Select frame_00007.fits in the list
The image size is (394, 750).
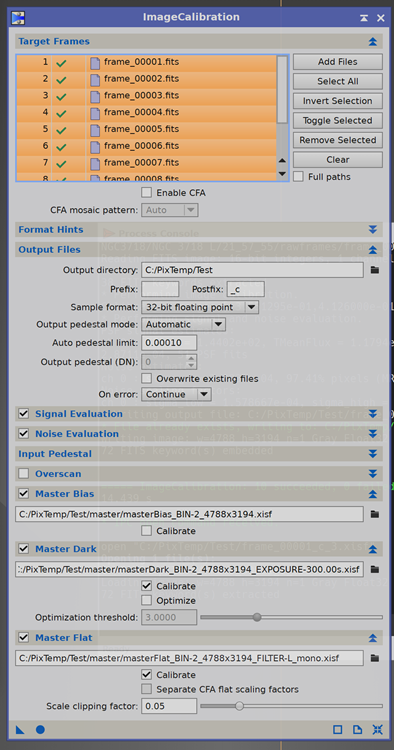pos(146,163)
